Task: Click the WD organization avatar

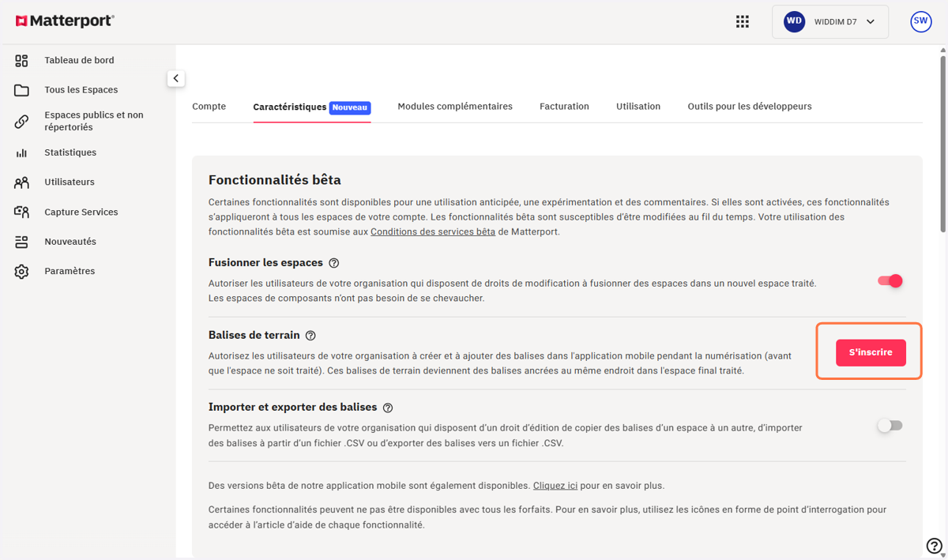Action: 794,22
